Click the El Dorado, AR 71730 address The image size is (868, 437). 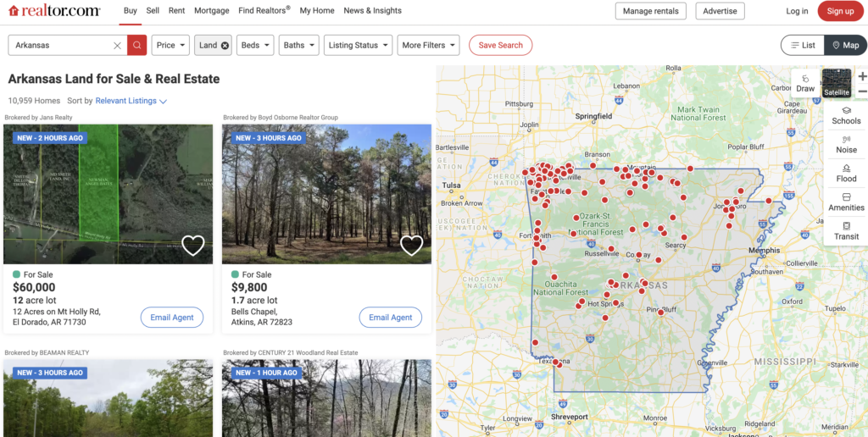[x=49, y=322]
